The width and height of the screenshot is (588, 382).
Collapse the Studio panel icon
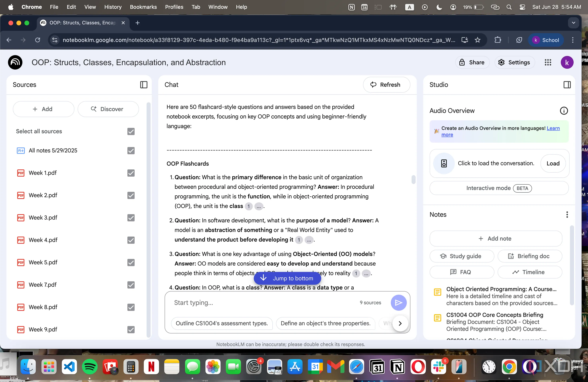[567, 85]
